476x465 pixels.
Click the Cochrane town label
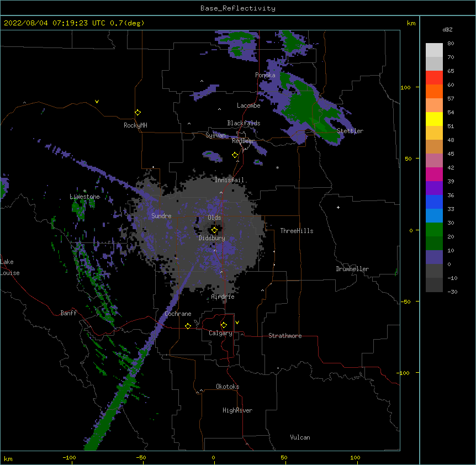[178, 314]
